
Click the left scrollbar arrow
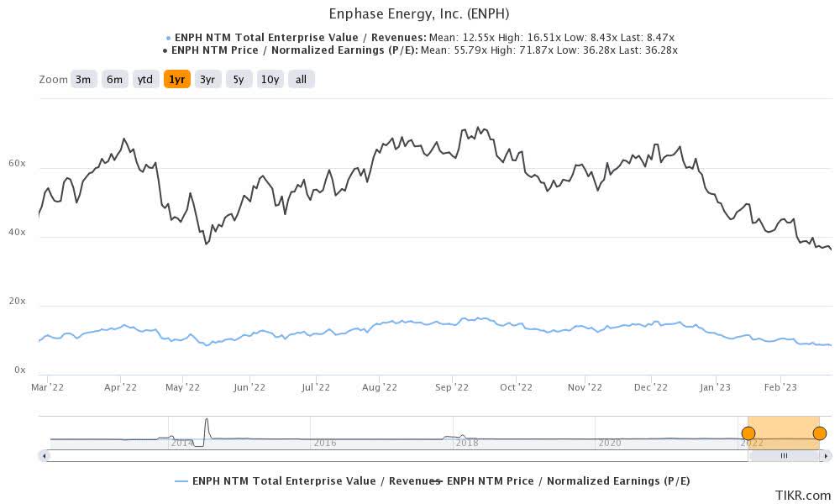[x=42, y=456]
